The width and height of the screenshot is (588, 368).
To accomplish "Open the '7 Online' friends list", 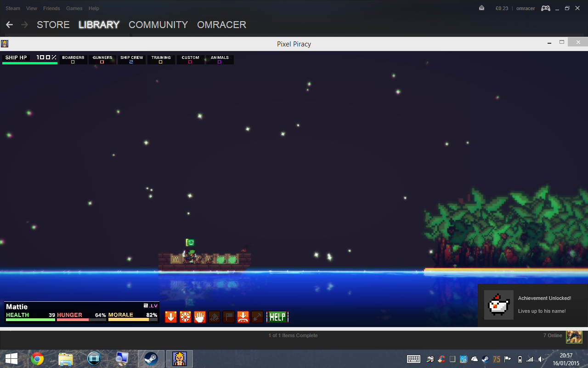I will tap(553, 335).
